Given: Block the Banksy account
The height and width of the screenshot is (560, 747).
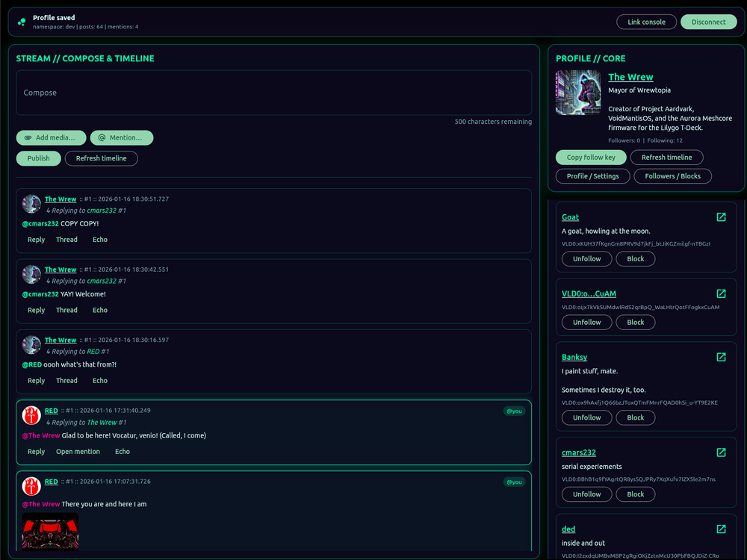Looking at the screenshot, I should [636, 417].
